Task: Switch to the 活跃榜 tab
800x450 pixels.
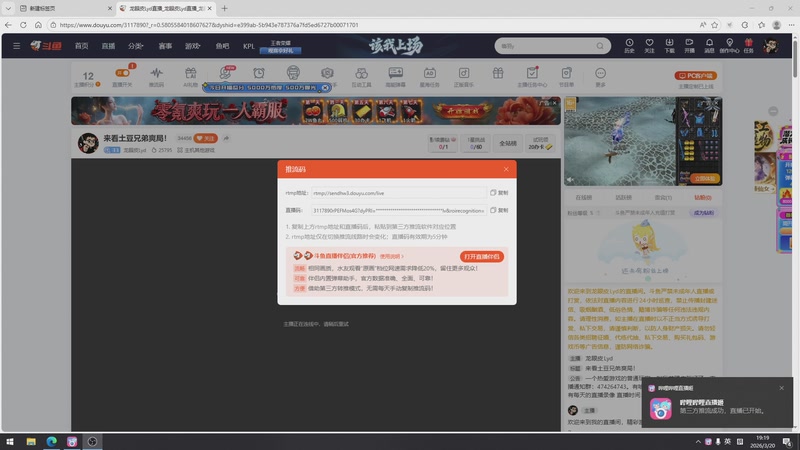Action: click(x=623, y=197)
